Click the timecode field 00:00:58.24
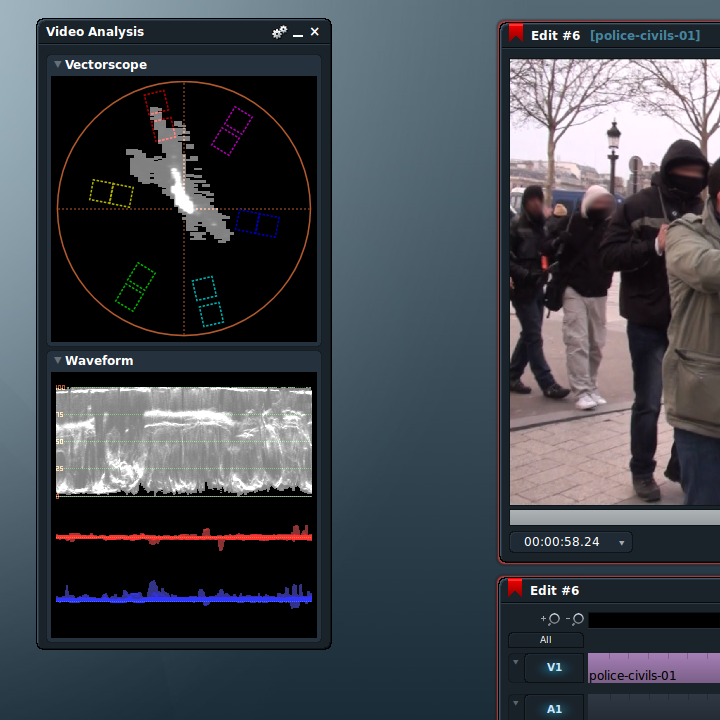The image size is (720, 720). pyautogui.click(x=562, y=542)
